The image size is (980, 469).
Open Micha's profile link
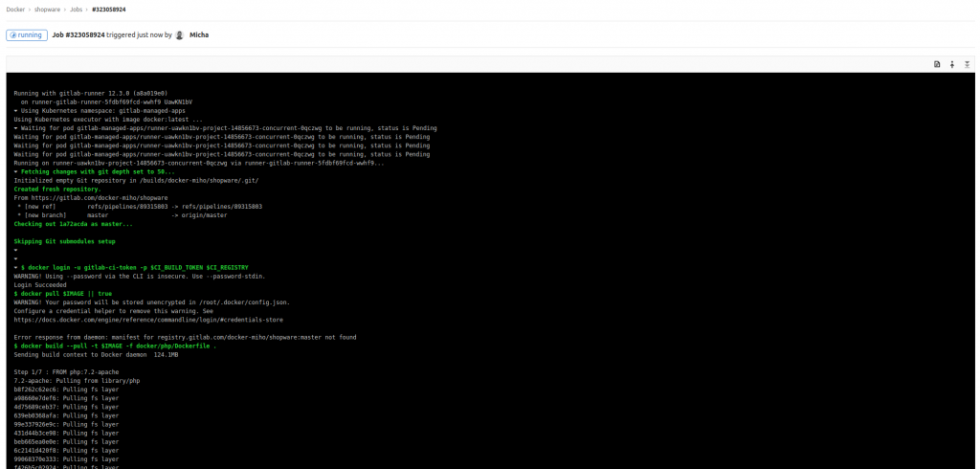click(199, 35)
